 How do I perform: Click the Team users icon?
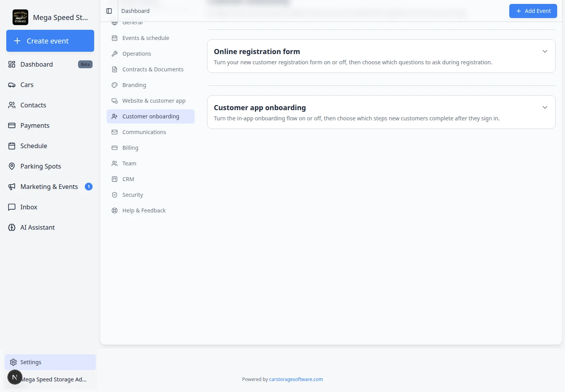(115, 163)
